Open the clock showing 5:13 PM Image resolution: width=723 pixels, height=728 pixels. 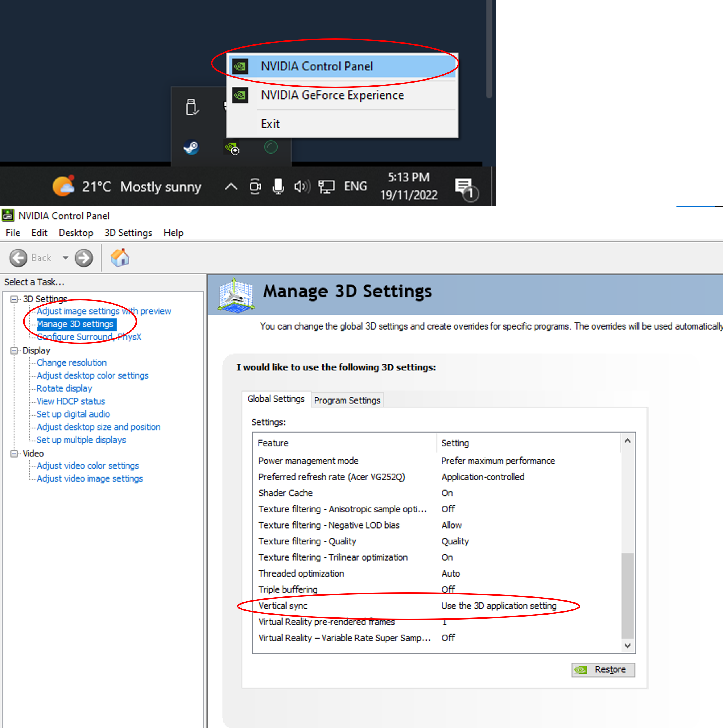pos(409,186)
